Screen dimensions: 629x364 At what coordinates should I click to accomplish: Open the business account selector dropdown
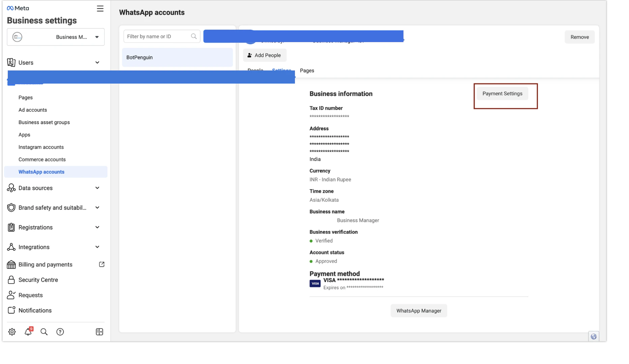(x=56, y=37)
